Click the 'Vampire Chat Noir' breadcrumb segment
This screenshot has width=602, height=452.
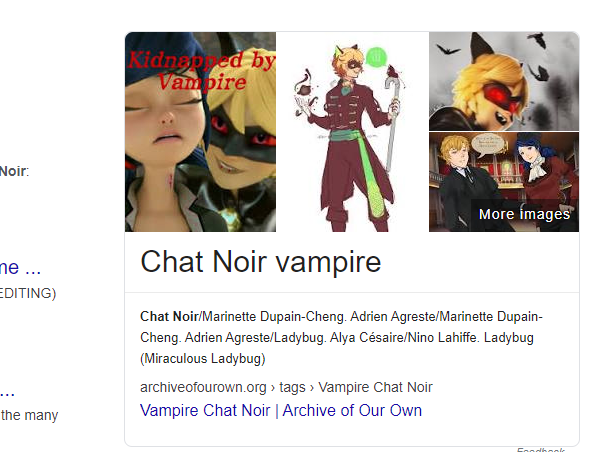(x=375, y=387)
